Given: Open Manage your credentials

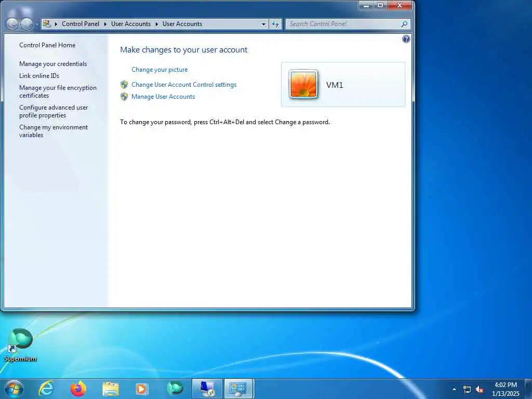Looking at the screenshot, I should pos(53,64).
